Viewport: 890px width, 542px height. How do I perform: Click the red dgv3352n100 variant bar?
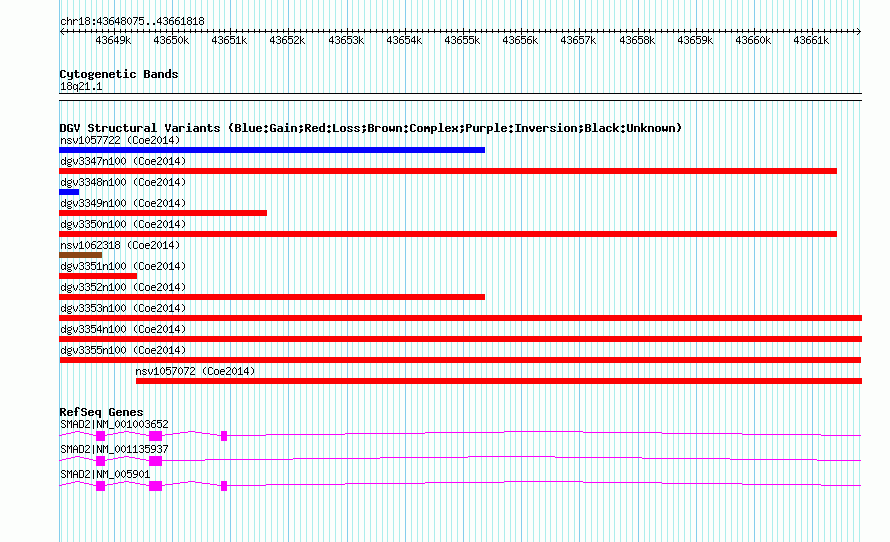272,297
